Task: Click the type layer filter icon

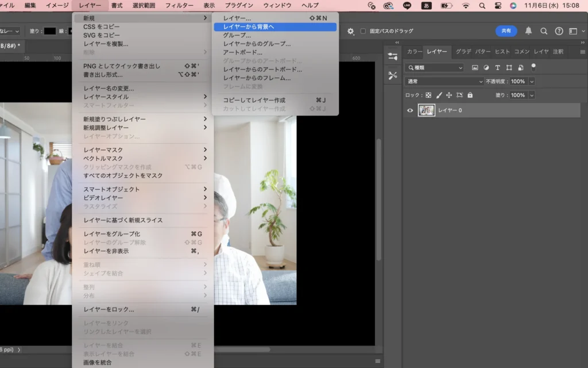Action: click(x=498, y=68)
